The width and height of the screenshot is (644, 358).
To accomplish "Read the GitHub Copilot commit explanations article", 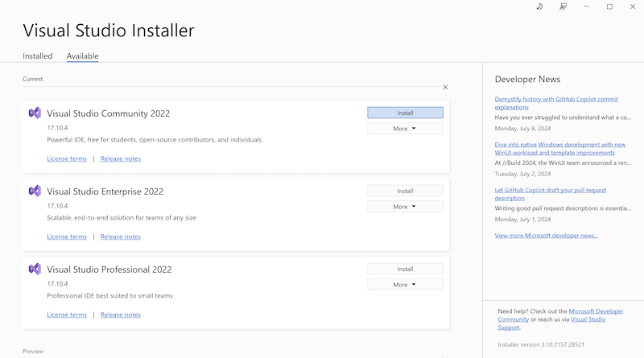I will click(556, 103).
